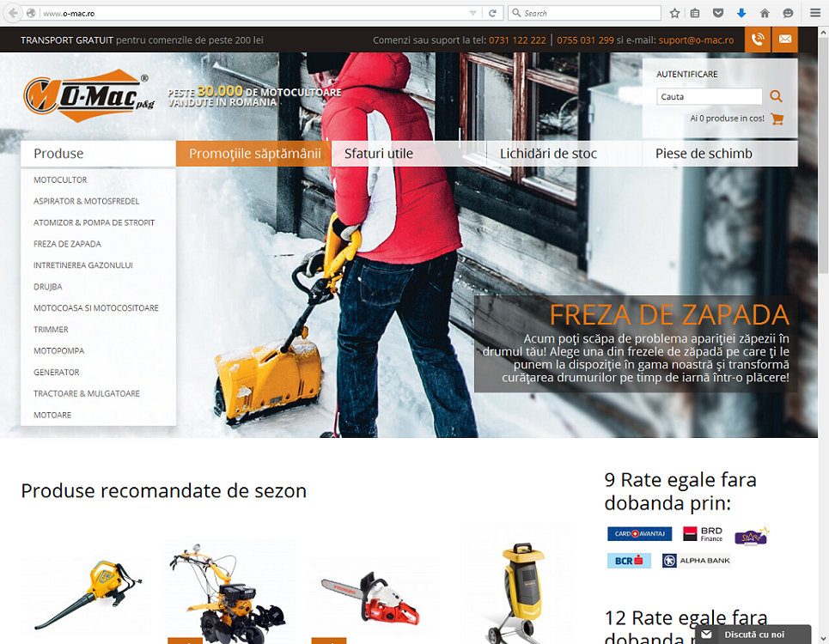Click the chainsaw product thumbnail
The height and width of the screenshot is (644, 829).
click(x=374, y=594)
